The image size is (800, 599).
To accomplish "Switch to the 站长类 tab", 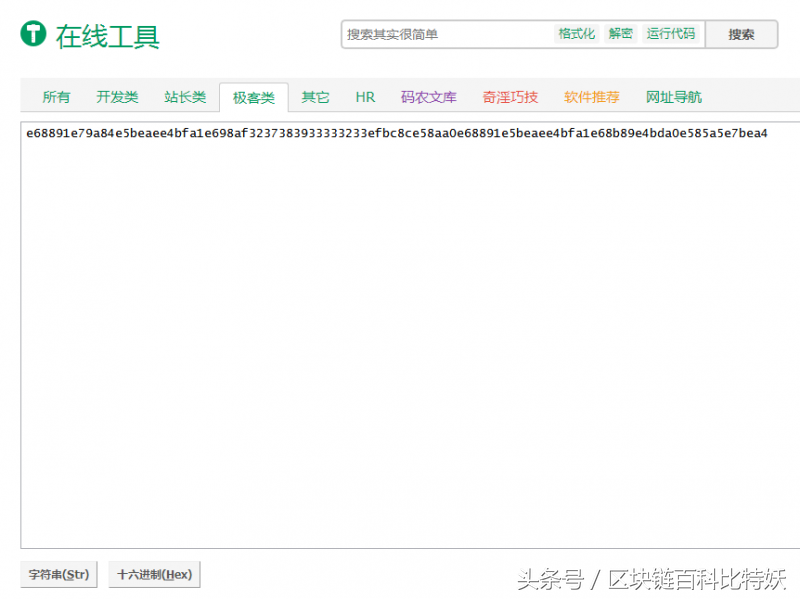I will tap(185, 97).
